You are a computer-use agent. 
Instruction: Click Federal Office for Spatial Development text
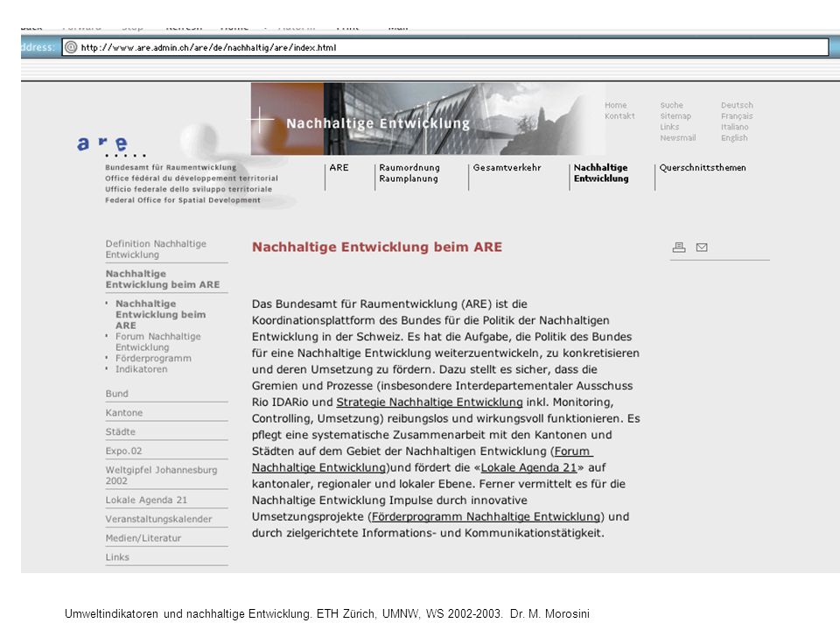coord(183,200)
